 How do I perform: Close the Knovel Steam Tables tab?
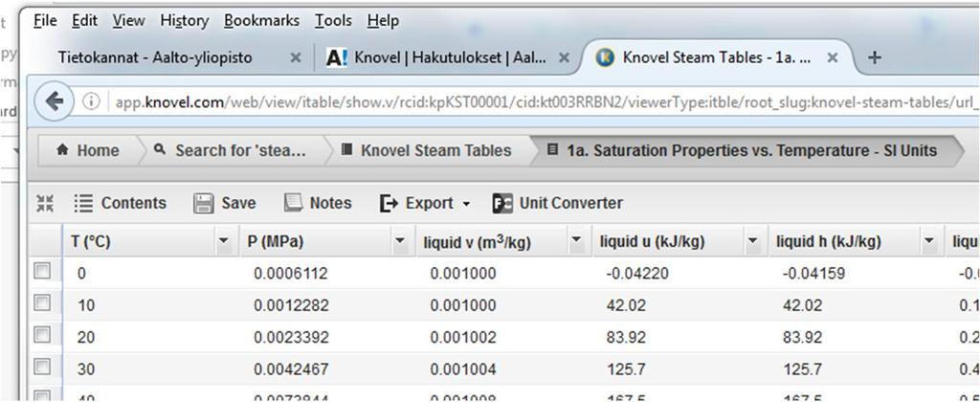(x=833, y=57)
